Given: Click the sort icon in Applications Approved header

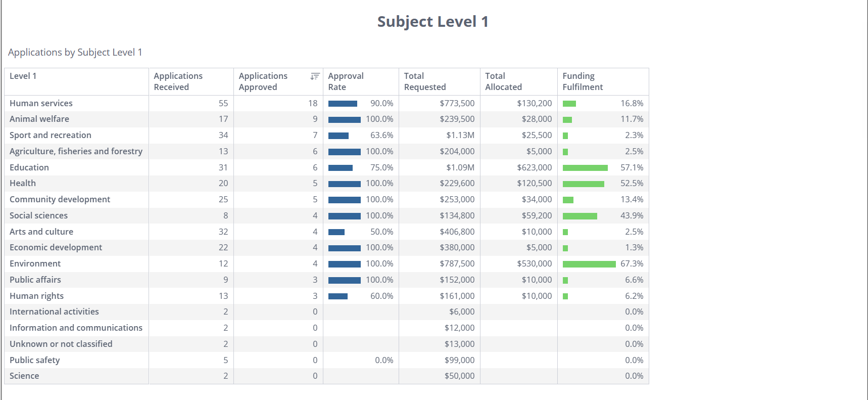Looking at the screenshot, I should (315, 76).
